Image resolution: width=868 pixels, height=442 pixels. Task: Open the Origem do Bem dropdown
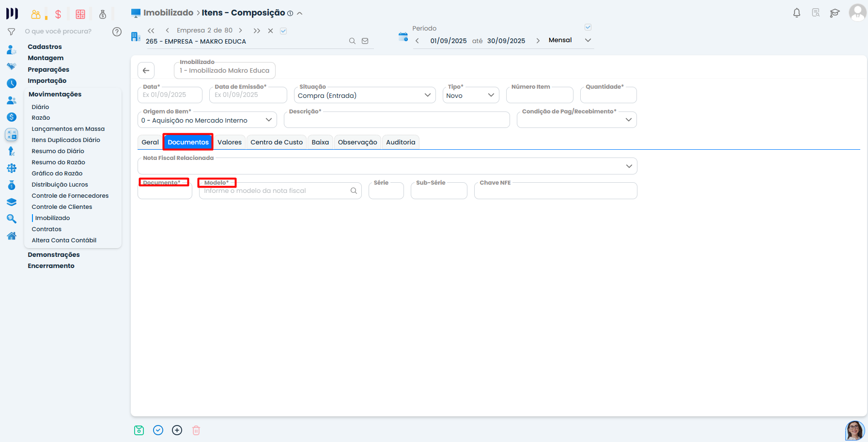pyautogui.click(x=268, y=120)
